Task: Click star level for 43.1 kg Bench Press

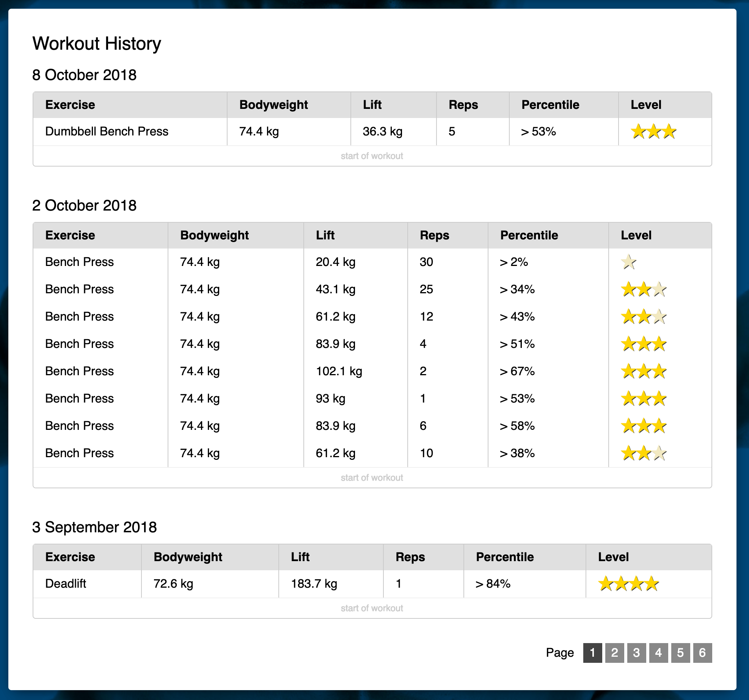Action: [x=644, y=289]
